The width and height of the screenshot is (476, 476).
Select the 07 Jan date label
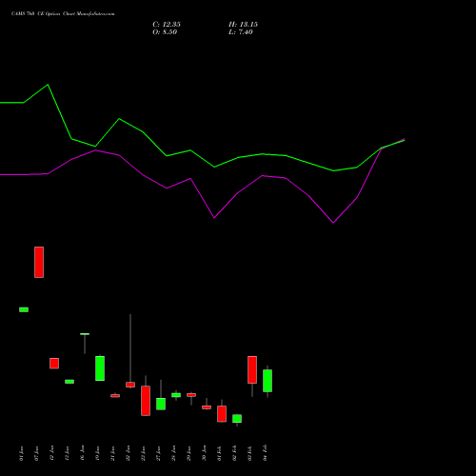click(x=36, y=453)
